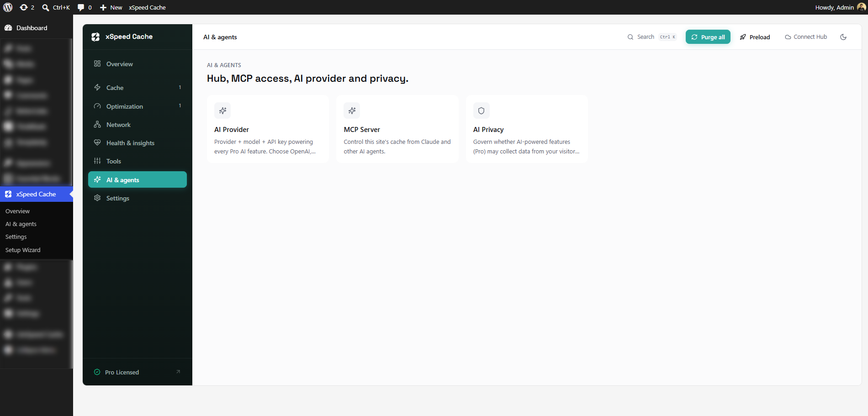Viewport: 868px width, 416px height.
Task: Click the AI & agents breadcrumb title
Action: pyautogui.click(x=220, y=37)
